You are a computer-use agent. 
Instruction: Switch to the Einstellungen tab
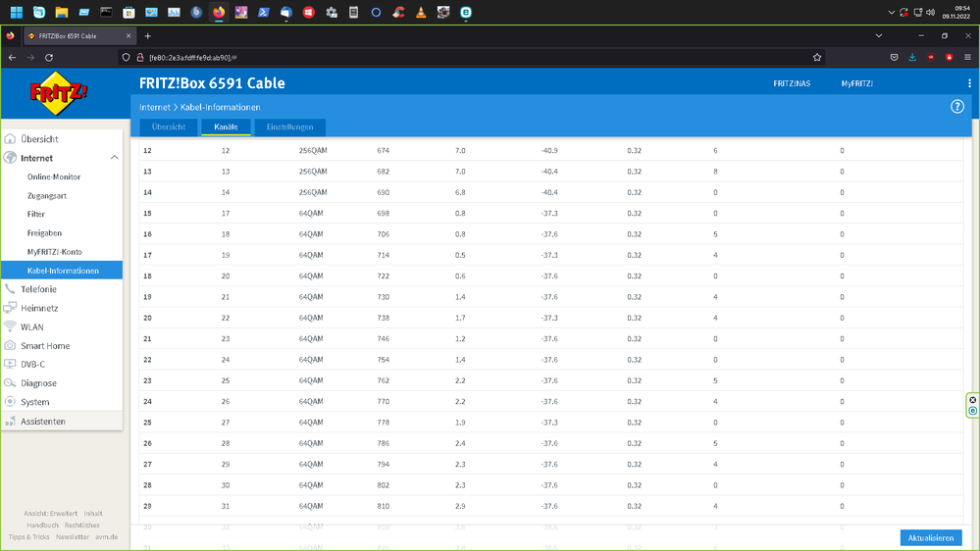290,126
